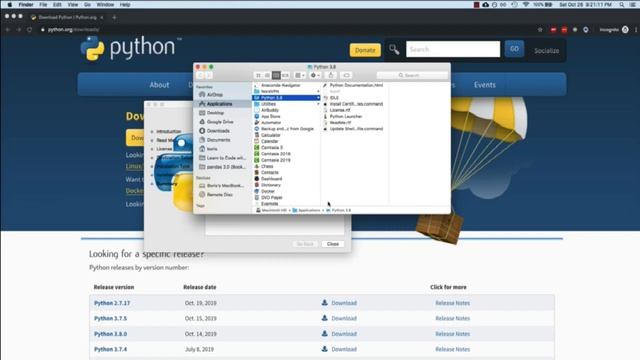This screenshot has width=640, height=360.
Task: Open the Finder menu in menu bar
Action: [x=26, y=4]
